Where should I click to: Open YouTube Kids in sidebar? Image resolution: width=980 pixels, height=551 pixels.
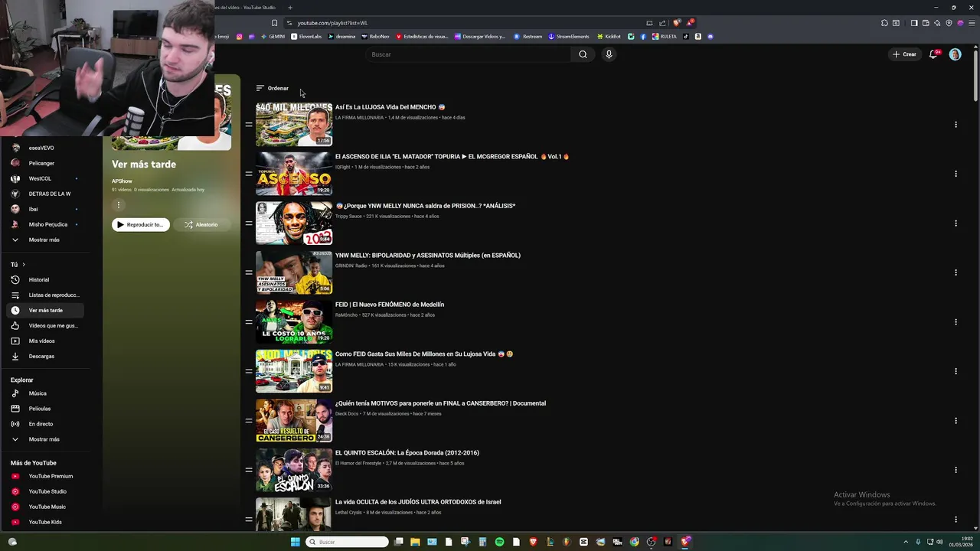(46, 522)
